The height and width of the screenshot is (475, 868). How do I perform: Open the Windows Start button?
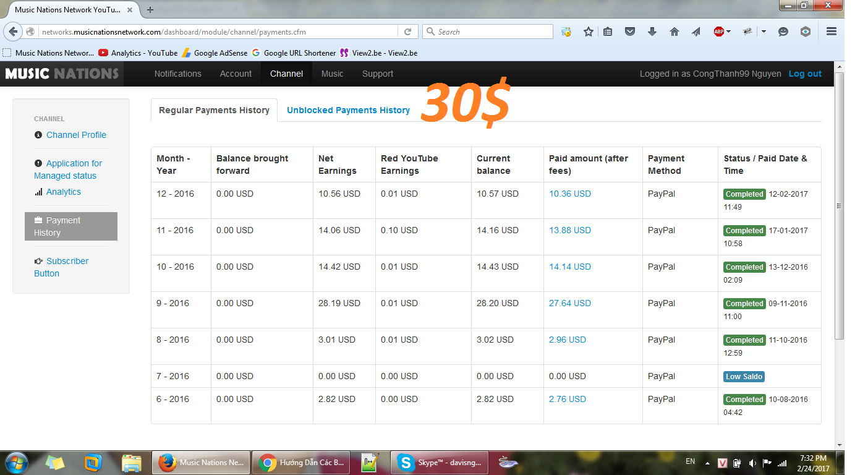tap(16, 463)
